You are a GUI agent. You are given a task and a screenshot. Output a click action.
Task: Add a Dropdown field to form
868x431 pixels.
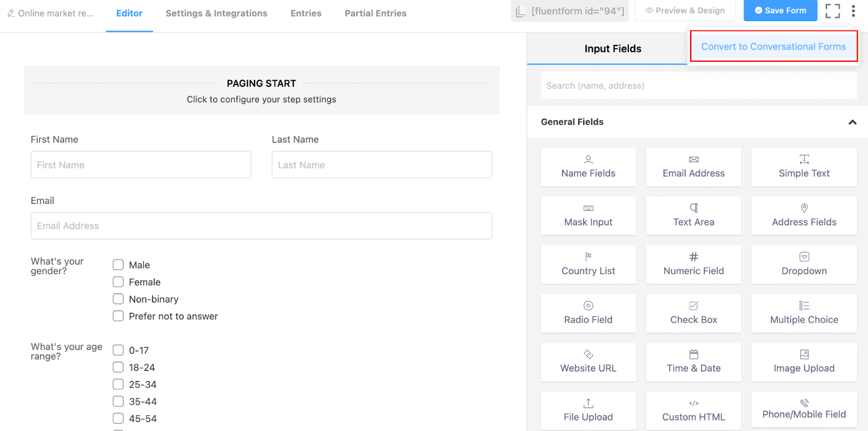point(804,265)
